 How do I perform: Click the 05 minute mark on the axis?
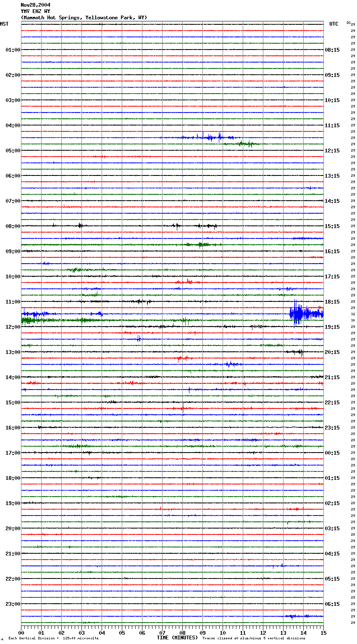click(122, 633)
